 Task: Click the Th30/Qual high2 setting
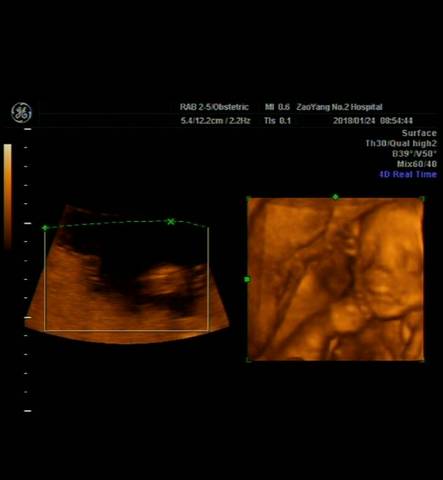[401, 143]
